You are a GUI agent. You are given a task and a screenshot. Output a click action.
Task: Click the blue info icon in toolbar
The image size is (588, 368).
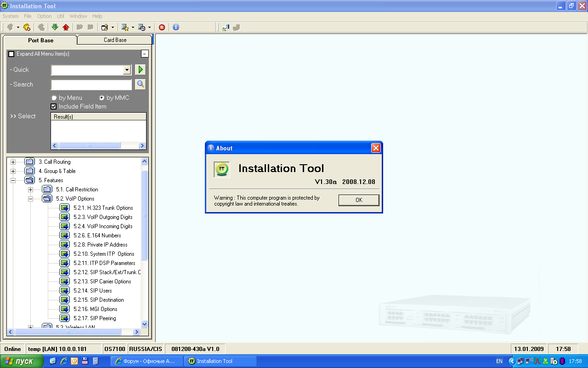pyautogui.click(x=175, y=27)
